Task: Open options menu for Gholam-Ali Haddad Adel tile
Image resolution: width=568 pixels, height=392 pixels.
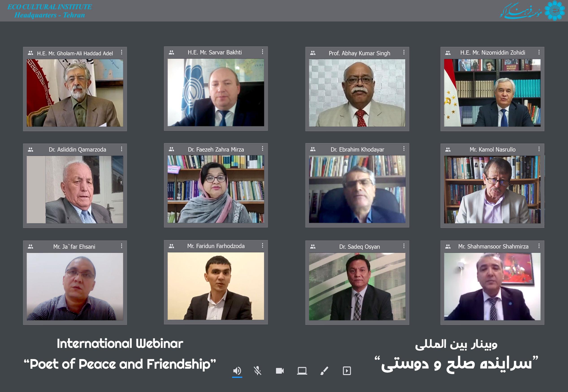Action: point(121,52)
